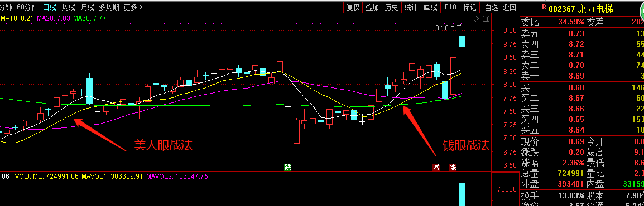Viewport: 644px width, 206px height.
Task: Click the diamond marker icon above chart
Action: click(475, 18)
